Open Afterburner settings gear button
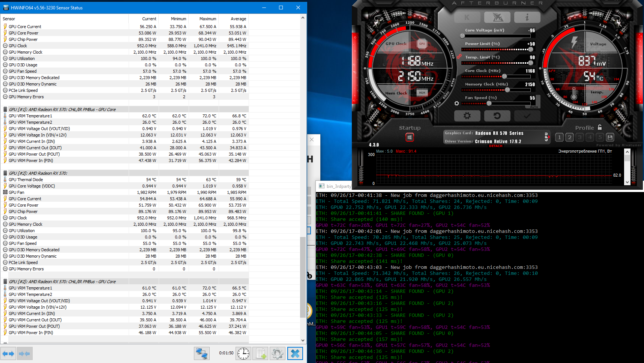The image size is (644, 363). 467,116
